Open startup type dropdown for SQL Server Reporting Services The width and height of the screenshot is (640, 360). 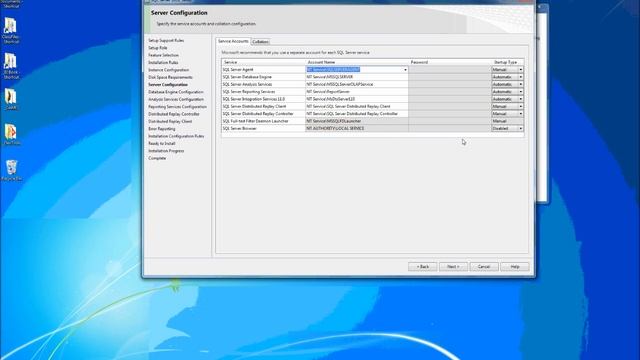[520, 92]
